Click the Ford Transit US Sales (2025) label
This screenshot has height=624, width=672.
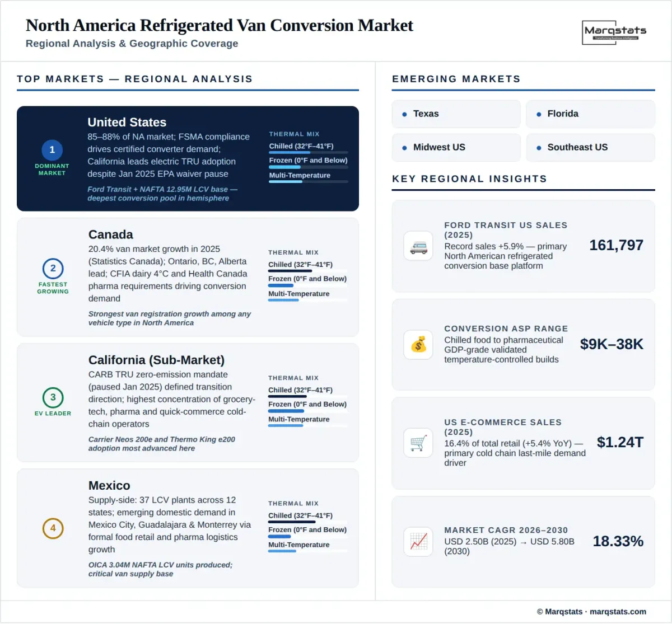(x=506, y=230)
